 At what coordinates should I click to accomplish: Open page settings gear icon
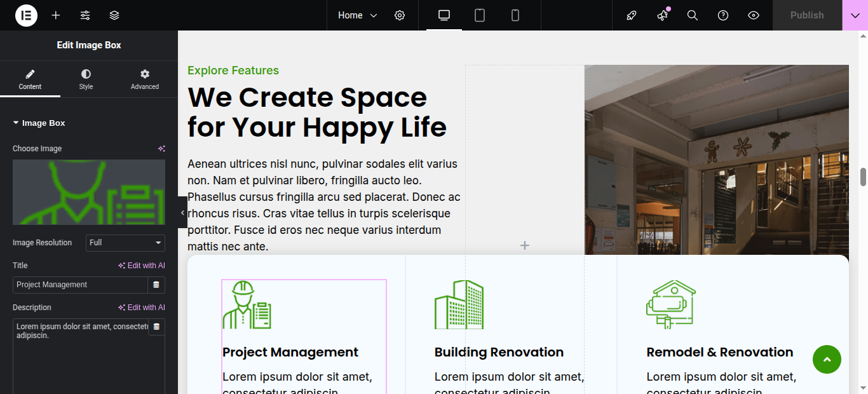point(400,15)
